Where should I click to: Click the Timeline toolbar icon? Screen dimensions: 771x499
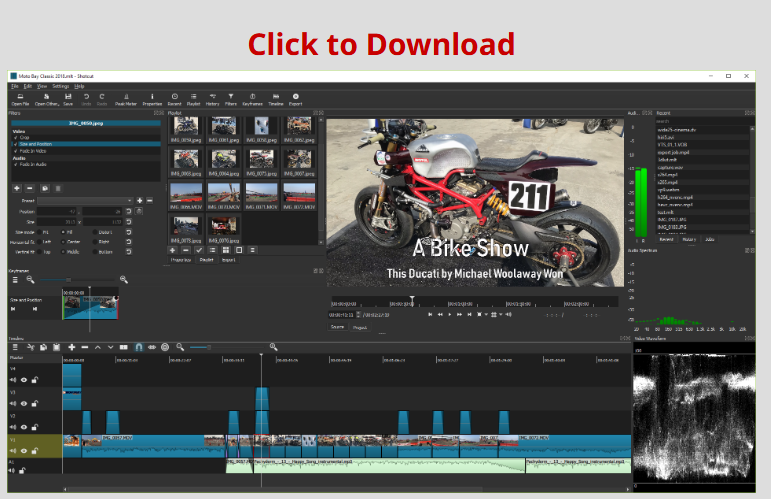click(276, 99)
